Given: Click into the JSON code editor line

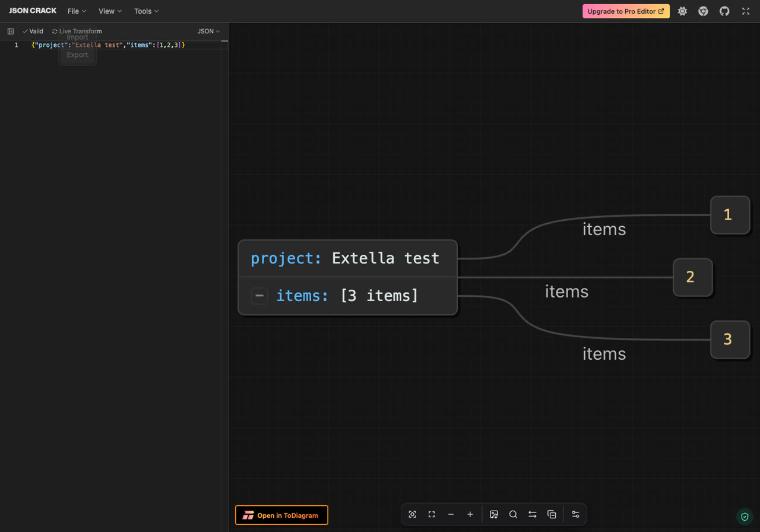Looking at the screenshot, I should [108, 45].
